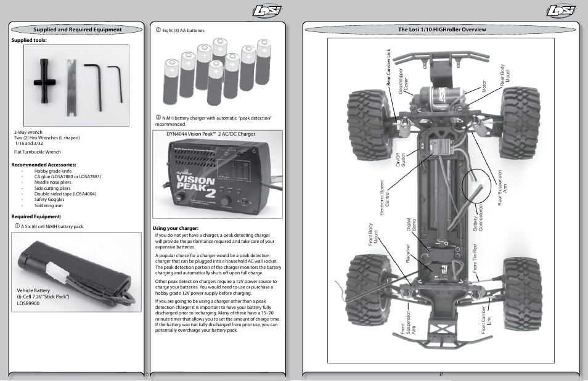The width and height of the screenshot is (588, 381).
Task: Select the 'Vehicle Battery' caption
Action: [x=33, y=290]
